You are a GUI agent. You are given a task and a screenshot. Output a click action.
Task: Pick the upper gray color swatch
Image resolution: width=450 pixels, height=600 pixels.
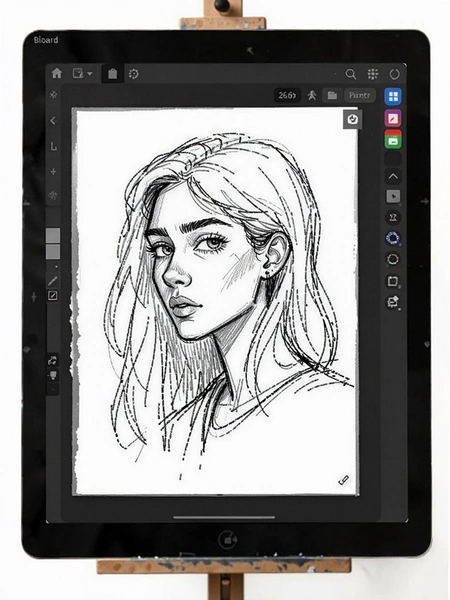53,235
